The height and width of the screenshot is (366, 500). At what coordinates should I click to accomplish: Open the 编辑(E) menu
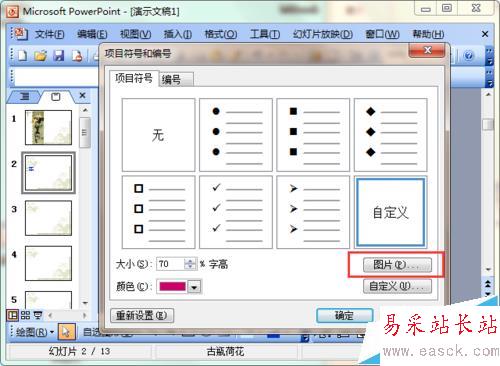pos(92,34)
